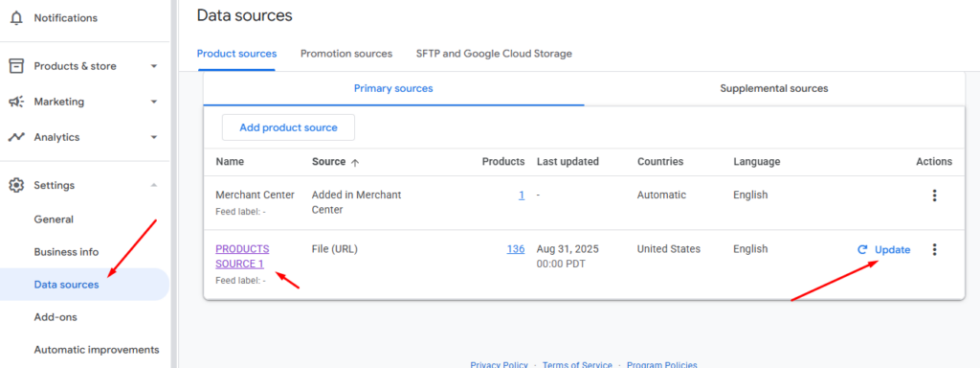The image size is (980, 368).
Task: Click the Data sources page heading
Action: [x=244, y=15]
